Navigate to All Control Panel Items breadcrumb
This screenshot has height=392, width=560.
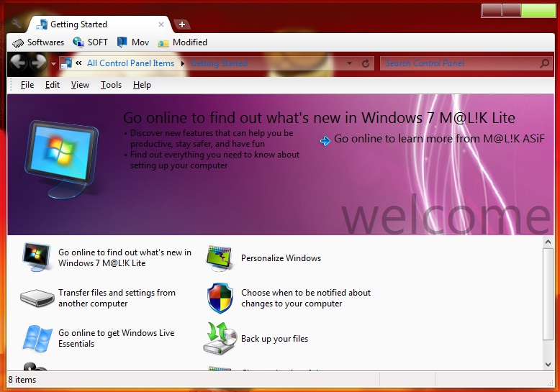130,63
